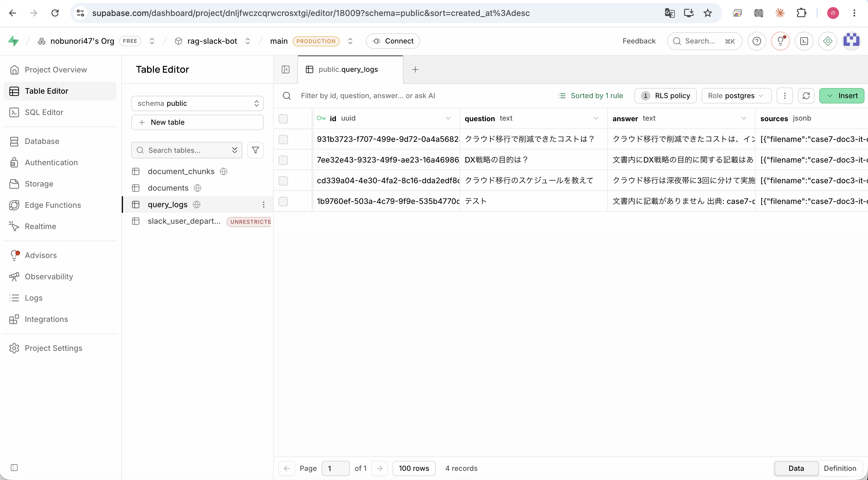Open the schema public dropdown
Viewport: 868px width, 480px height.
click(197, 103)
